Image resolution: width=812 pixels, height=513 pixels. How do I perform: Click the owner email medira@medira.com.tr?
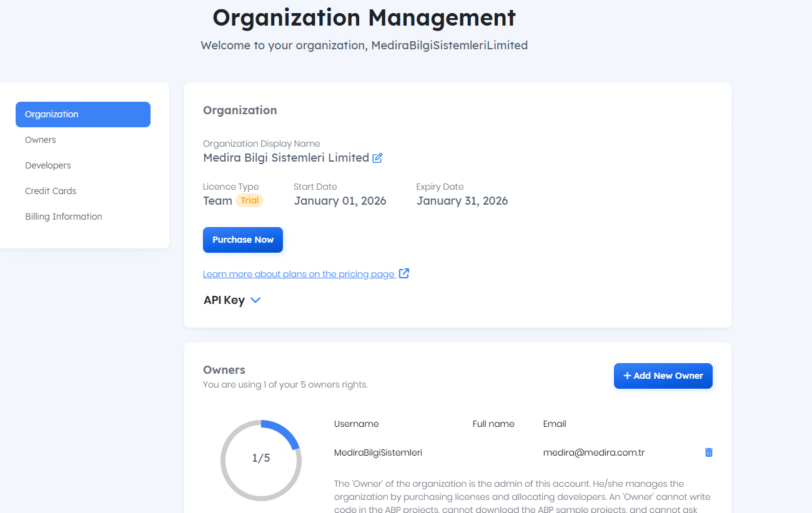pyautogui.click(x=593, y=452)
